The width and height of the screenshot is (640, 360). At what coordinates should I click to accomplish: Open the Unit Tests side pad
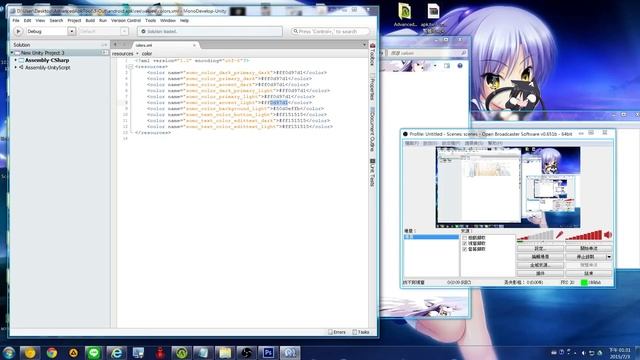372,172
